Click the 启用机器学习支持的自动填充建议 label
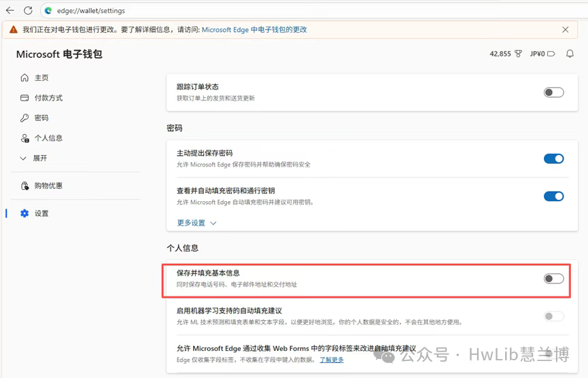 tap(229, 311)
